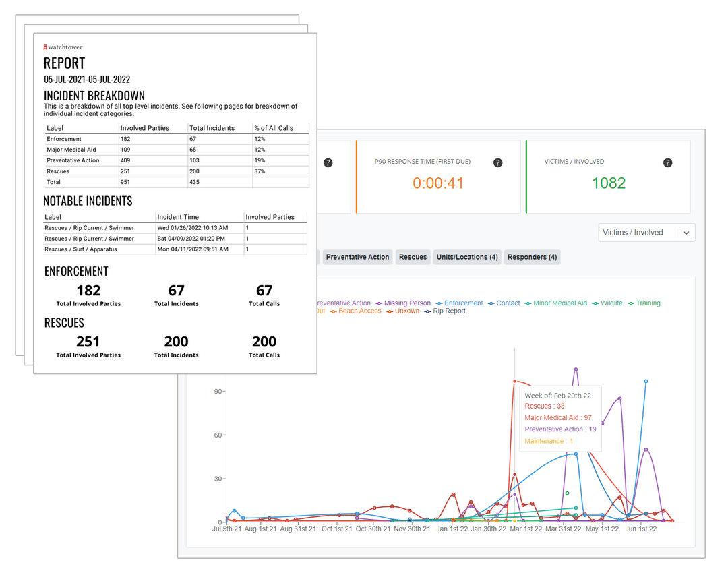Viewport: 728px width, 573px height.
Task: Toggle Contact series in chart legend
Action: [504, 303]
